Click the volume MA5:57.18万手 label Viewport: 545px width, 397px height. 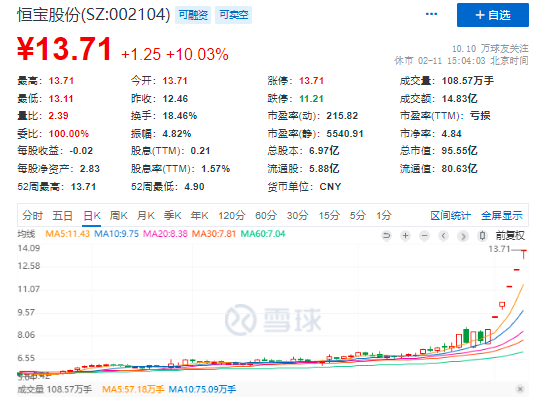point(133,389)
